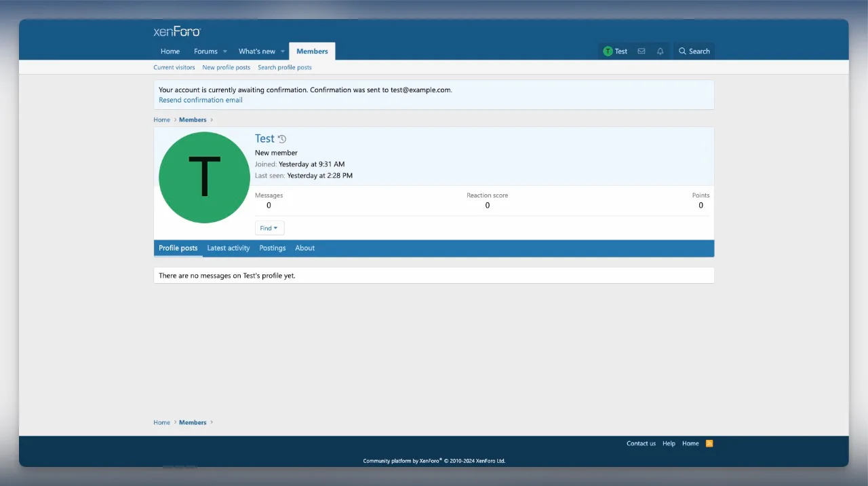This screenshot has height=486, width=868.
Task: Expand the Forums dropdown arrow
Action: [224, 52]
